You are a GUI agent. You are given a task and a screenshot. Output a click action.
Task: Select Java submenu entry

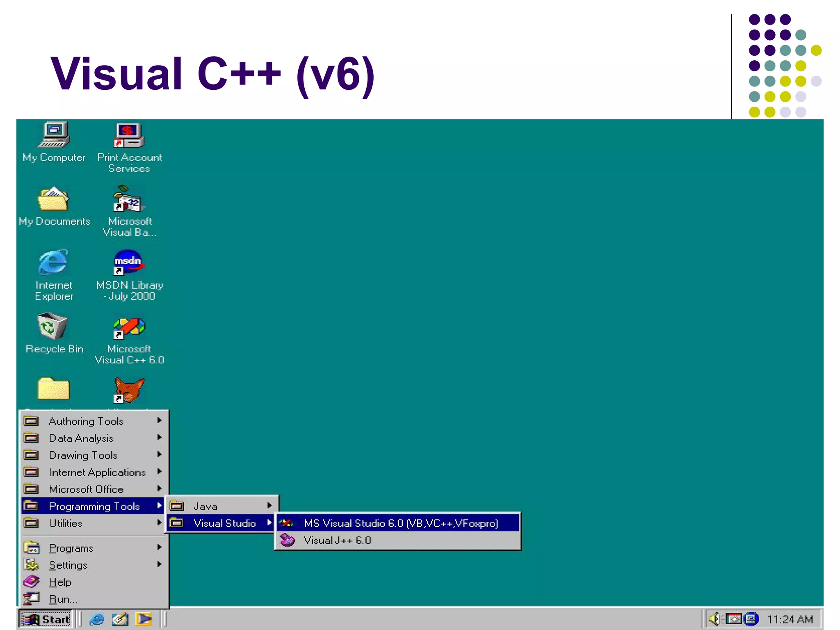tap(221, 506)
